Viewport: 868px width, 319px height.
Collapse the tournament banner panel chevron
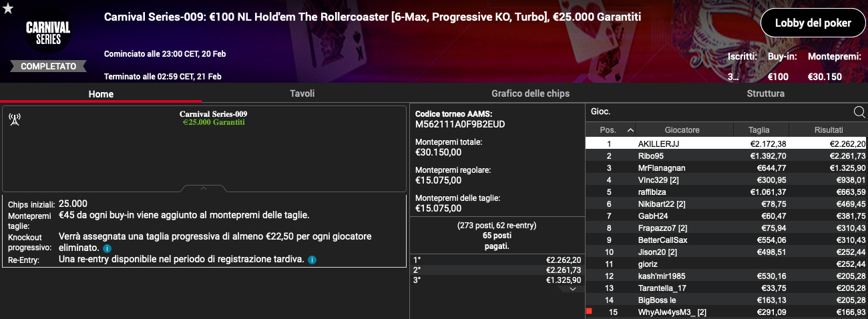click(x=204, y=189)
